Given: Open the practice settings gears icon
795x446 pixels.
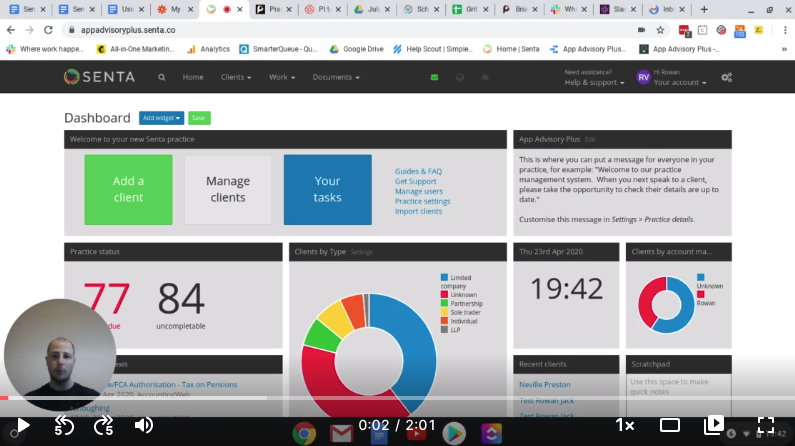Looking at the screenshot, I should tap(727, 78).
